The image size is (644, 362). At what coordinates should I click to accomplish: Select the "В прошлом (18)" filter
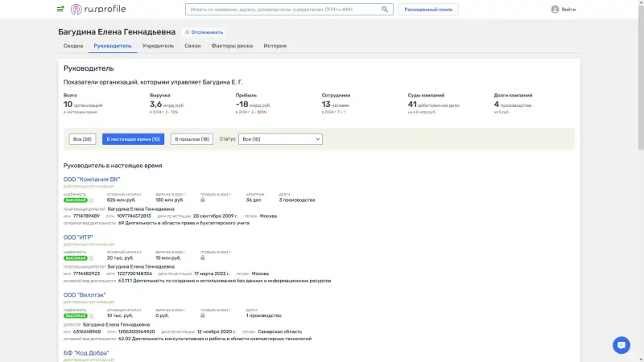[192, 139]
